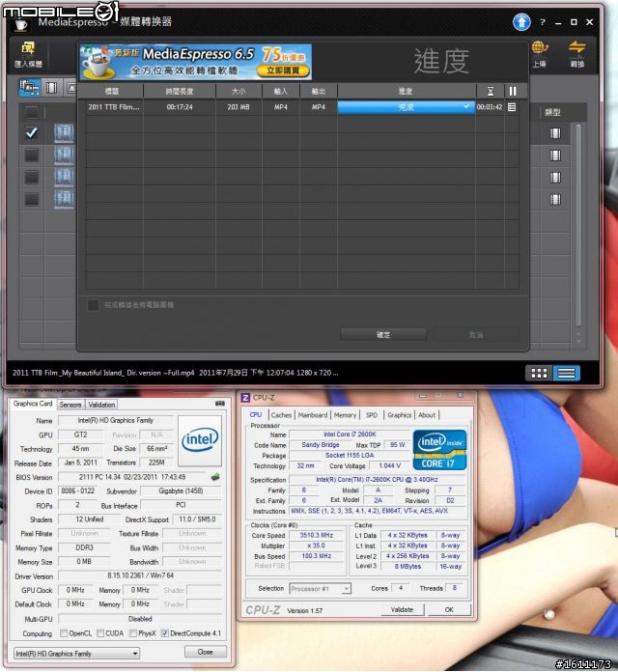This screenshot has width=618, height=672.
Task: Click the blue update arrow icon in title bar
Action: click(x=521, y=22)
